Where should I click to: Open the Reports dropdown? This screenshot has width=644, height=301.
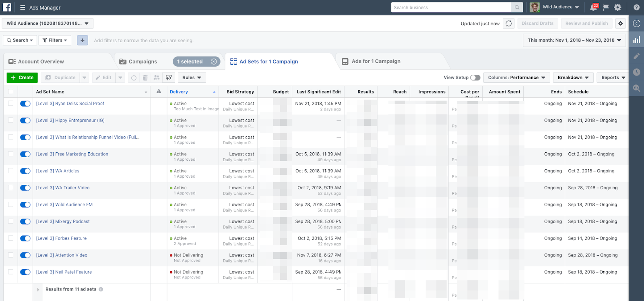(613, 78)
